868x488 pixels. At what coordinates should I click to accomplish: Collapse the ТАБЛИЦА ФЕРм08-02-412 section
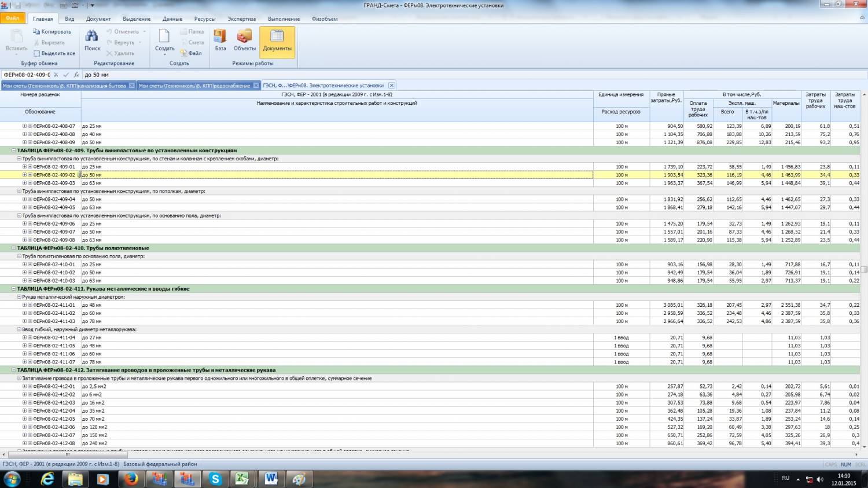point(13,370)
